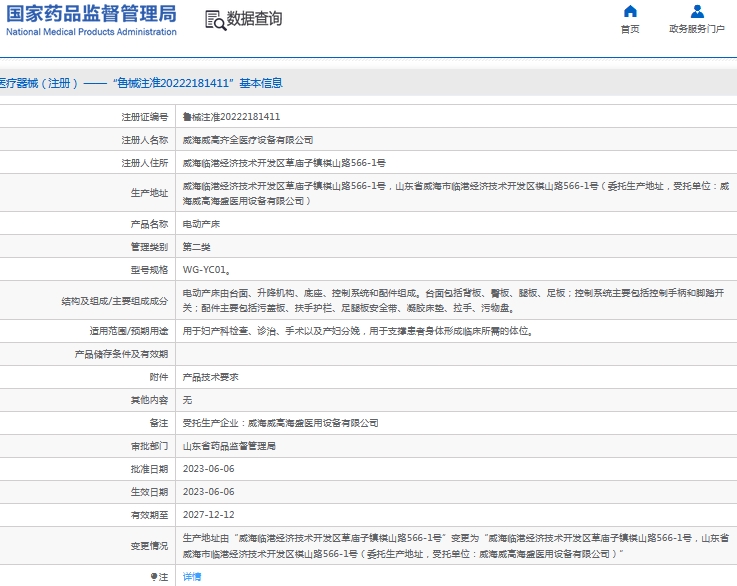737x586 pixels.
Task: Click the 数据查询 heading text
Action: point(254,19)
